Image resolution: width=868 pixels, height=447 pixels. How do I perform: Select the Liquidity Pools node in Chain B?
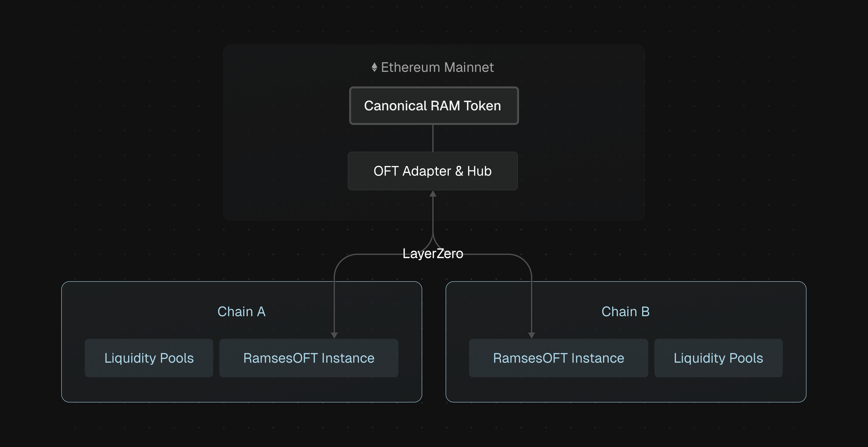718,358
